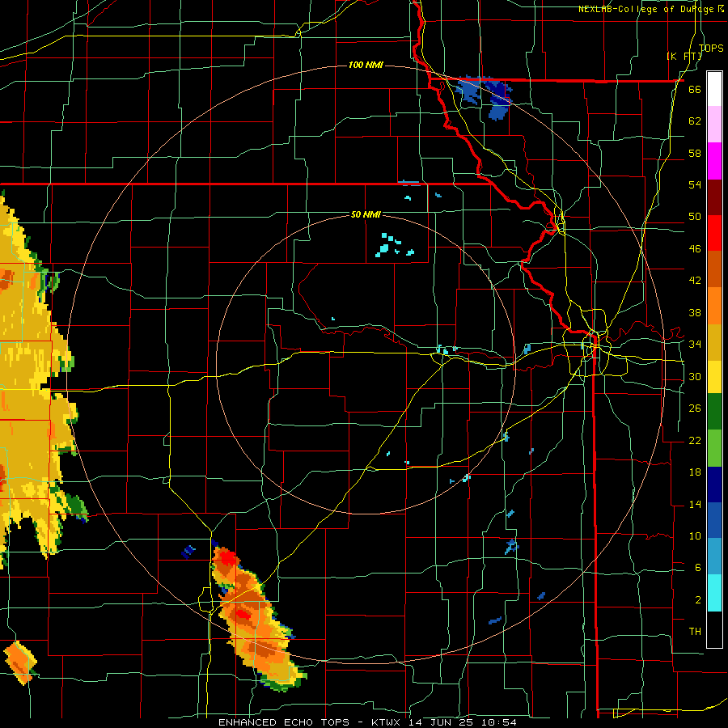Click the '46' scale label
The width and height of the screenshot is (728, 728).
point(695,248)
